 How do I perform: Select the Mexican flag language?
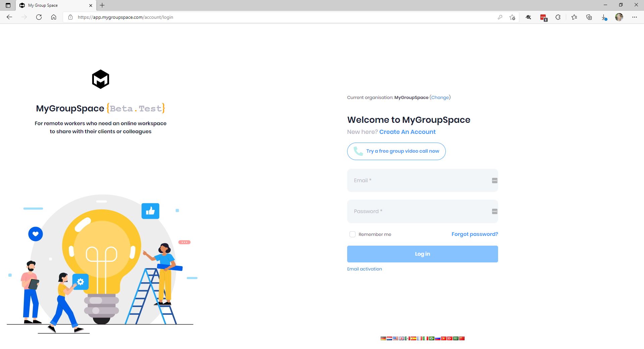tap(408, 338)
